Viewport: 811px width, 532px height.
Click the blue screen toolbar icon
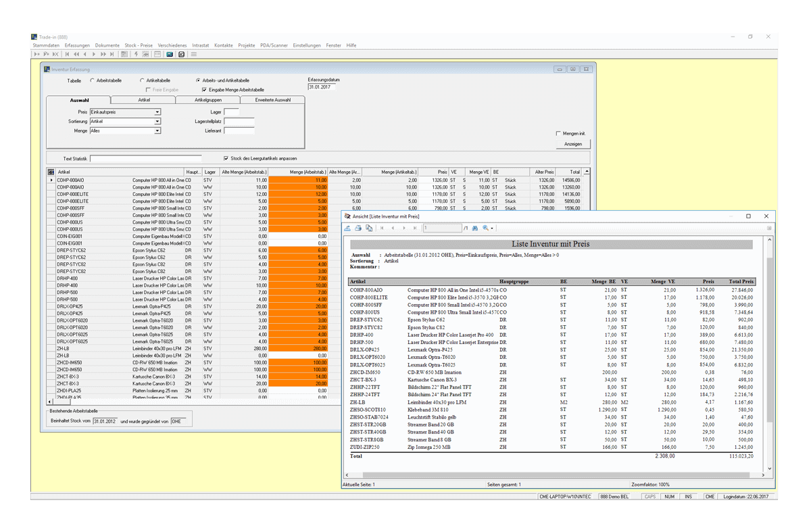(170, 54)
